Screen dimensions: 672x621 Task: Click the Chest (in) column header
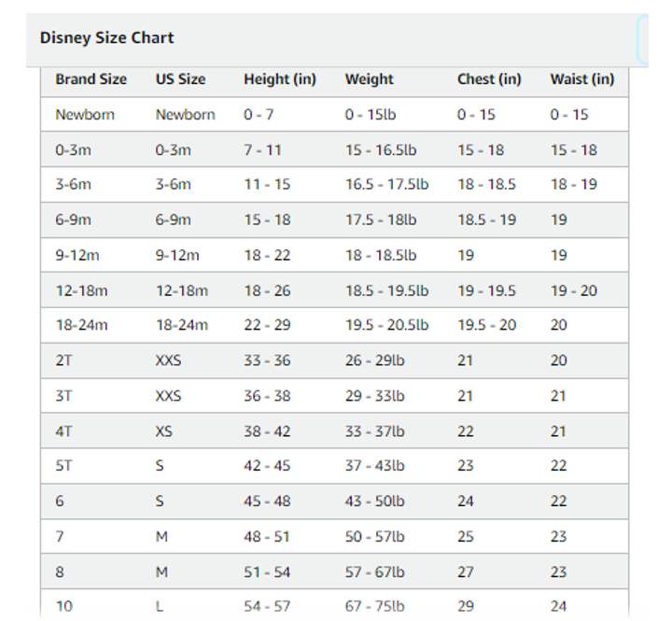click(x=489, y=79)
